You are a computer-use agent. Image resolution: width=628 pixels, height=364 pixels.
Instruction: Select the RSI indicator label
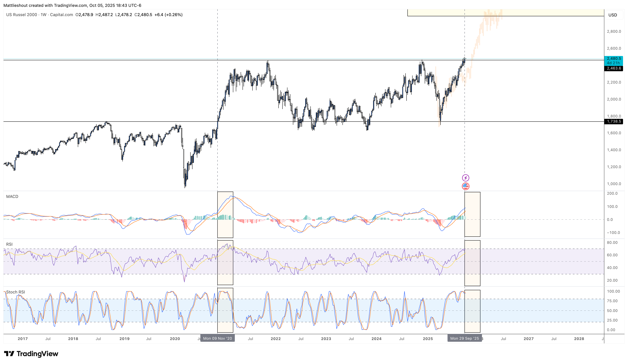9,244
